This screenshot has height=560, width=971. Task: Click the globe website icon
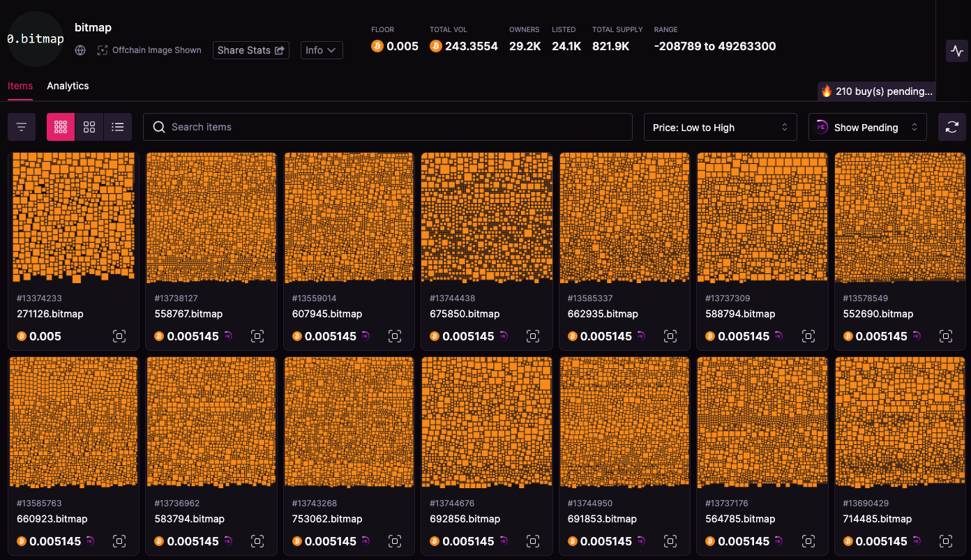(80, 50)
